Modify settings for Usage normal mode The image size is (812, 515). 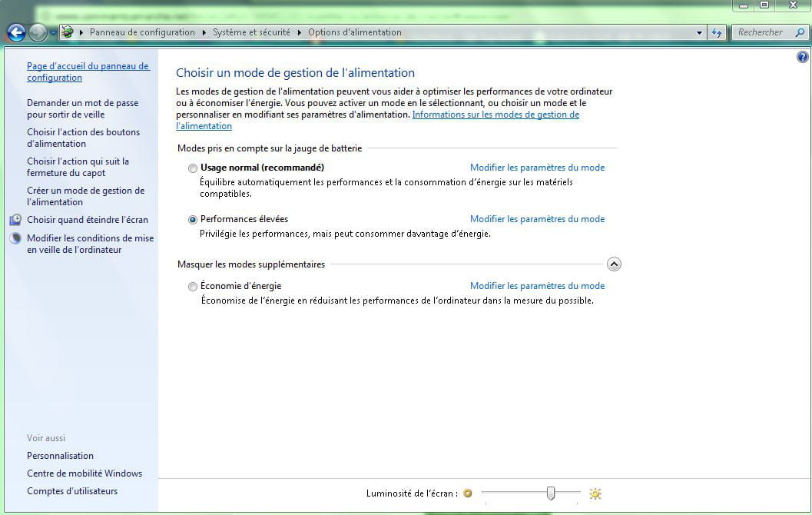point(538,168)
